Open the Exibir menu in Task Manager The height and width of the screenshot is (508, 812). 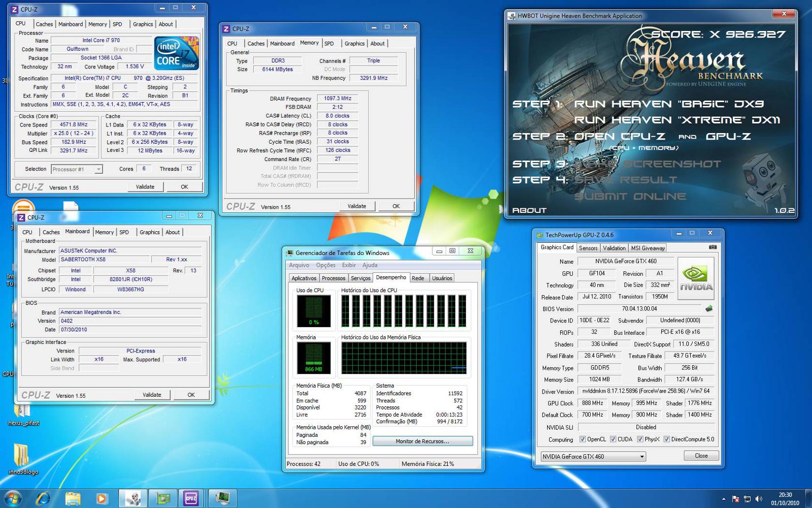coord(349,265)
